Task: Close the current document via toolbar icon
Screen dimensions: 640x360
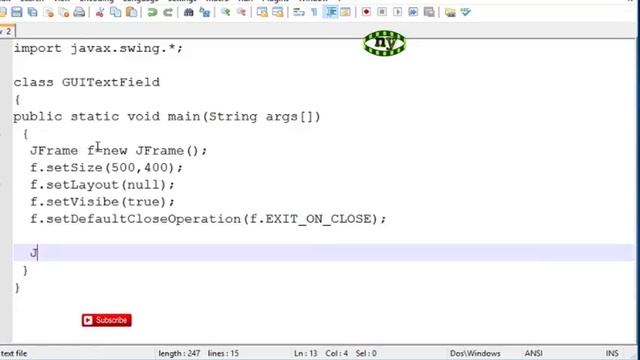Action: pos(48,12)
